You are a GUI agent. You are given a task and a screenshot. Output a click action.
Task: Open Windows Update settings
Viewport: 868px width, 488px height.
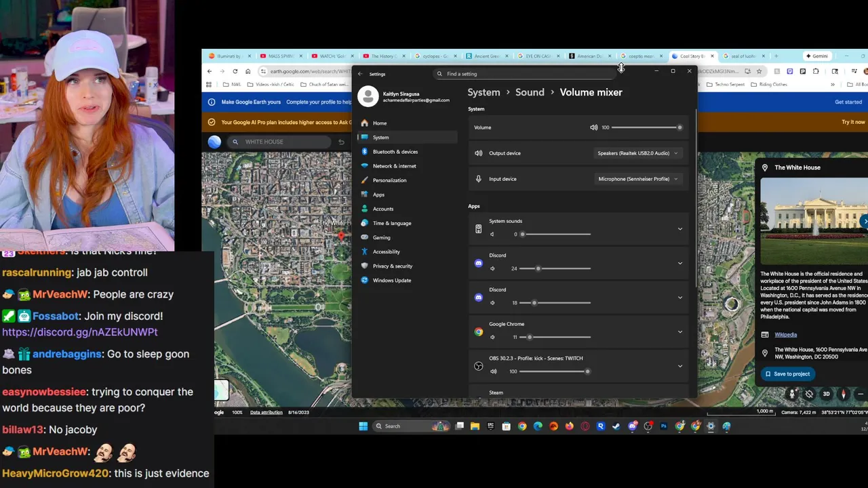pos(408,280)
